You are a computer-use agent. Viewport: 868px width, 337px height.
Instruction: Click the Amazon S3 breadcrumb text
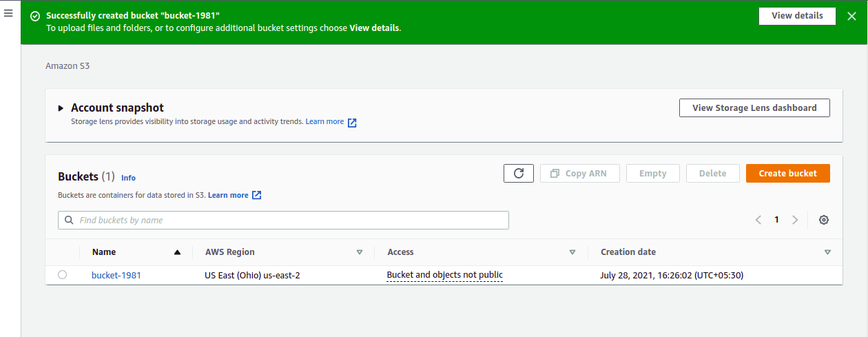click(68, 66)
